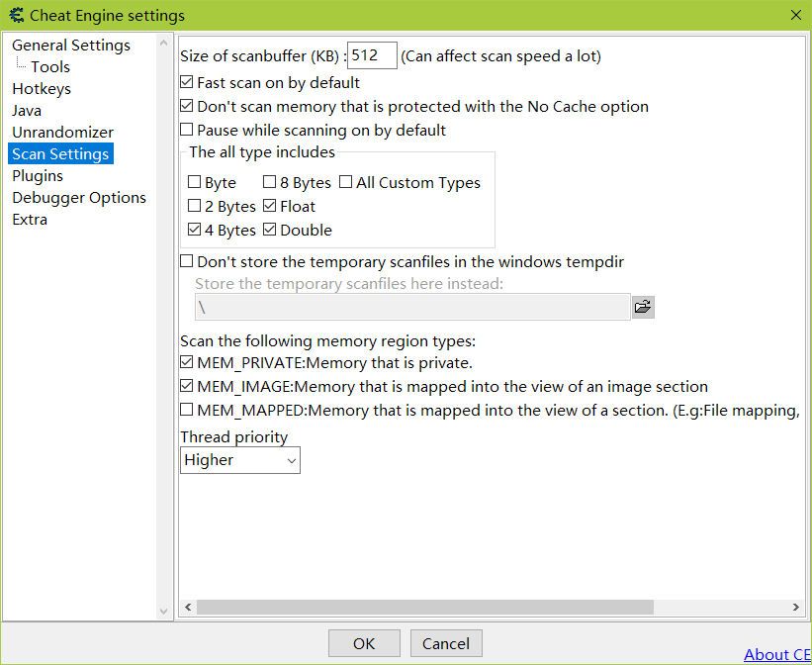Open the About CE link
Image resolution: width=812 pixels, height=665 pixels.
point(777,655)
